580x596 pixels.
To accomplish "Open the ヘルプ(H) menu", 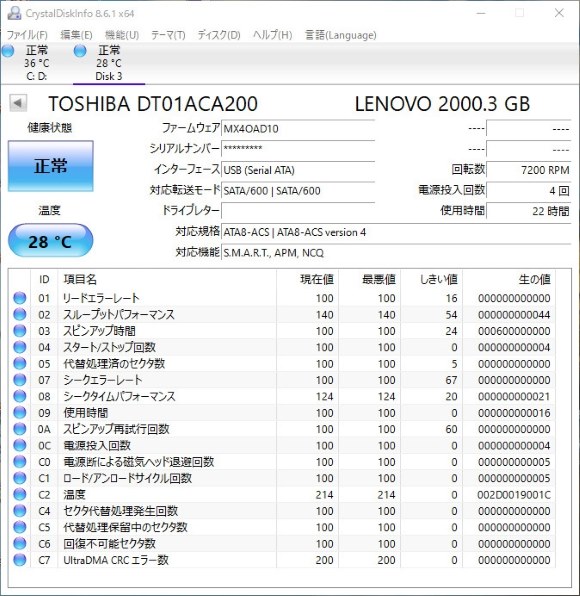I will (273, 35).
